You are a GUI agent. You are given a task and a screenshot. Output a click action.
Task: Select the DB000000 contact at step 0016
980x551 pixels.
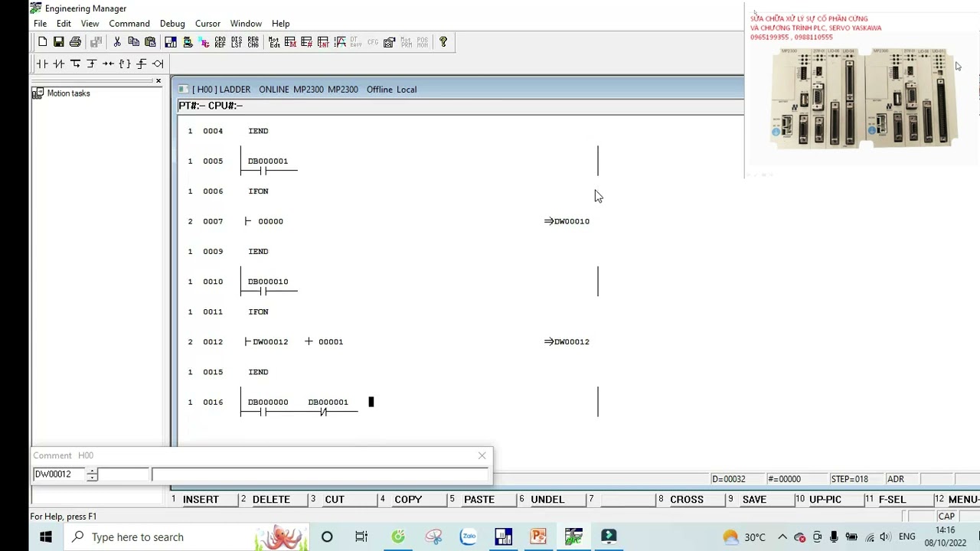268,406
